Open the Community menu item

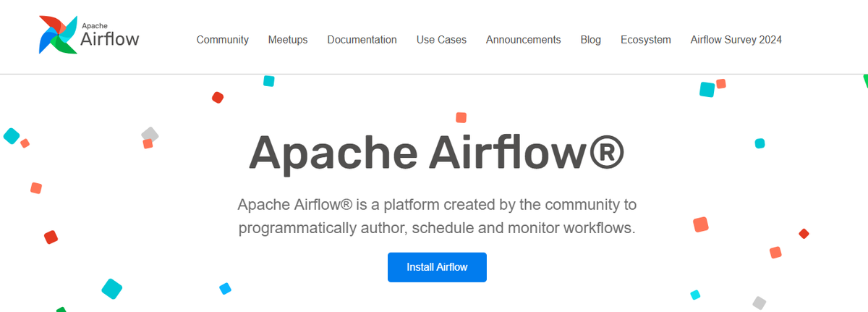pyautogui.click(x=223, y=40)
